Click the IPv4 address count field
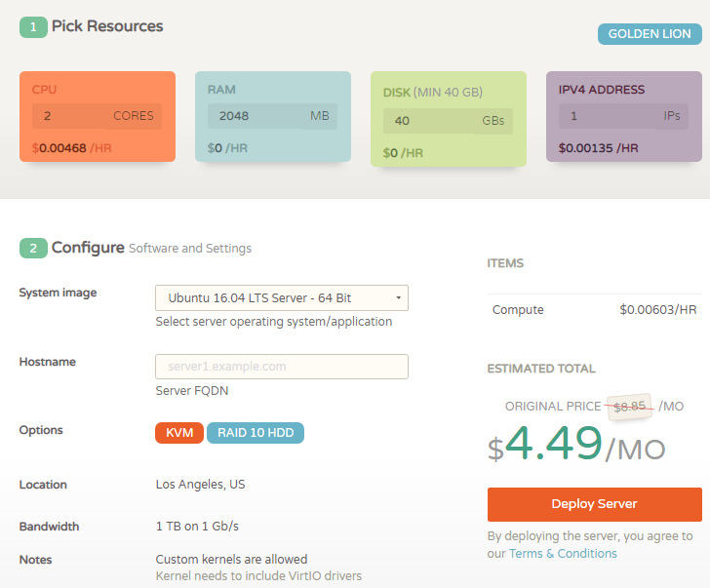The width and height of the screenshot is (710, 588). 623,116
